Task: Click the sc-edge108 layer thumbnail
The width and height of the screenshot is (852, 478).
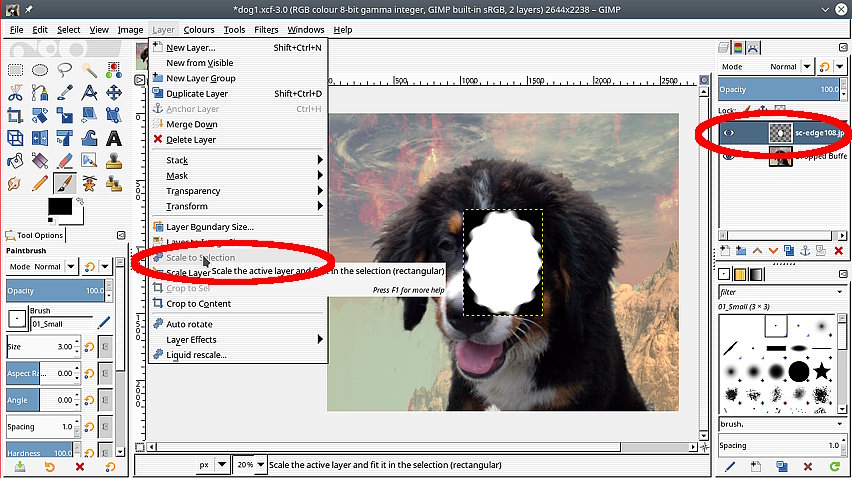Action: (x=780, y=133)
